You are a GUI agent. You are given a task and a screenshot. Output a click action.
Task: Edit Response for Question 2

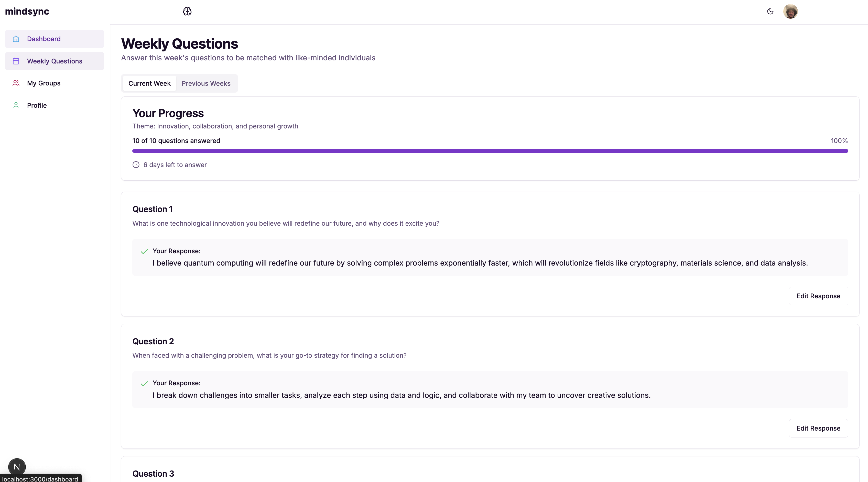click(818, 429)
